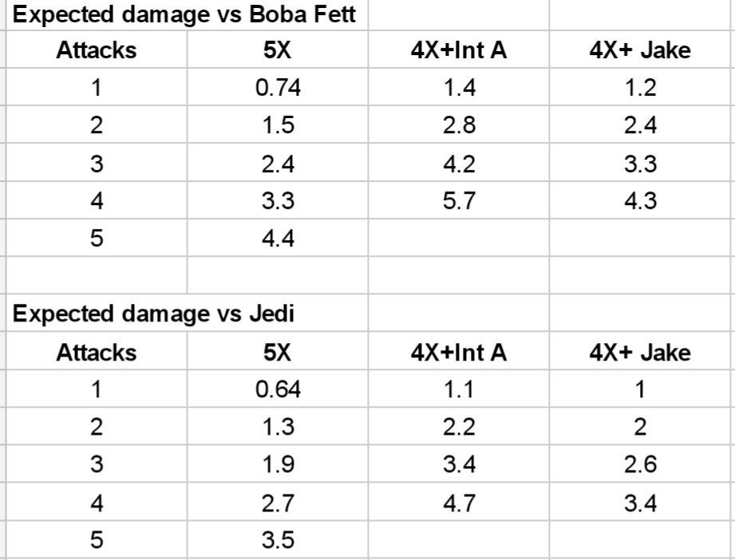Select the cell with value 4.7
This screenshot has width=735, height=560.
click(x=459, y=503)
